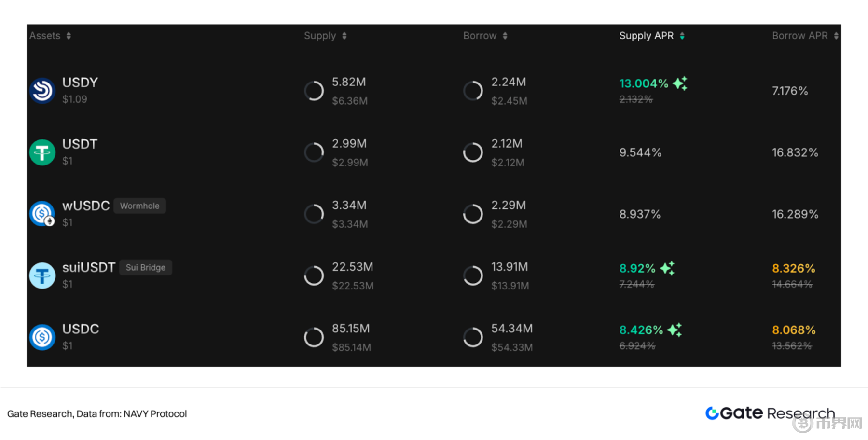Select the suiUSDT asset name

89,268
